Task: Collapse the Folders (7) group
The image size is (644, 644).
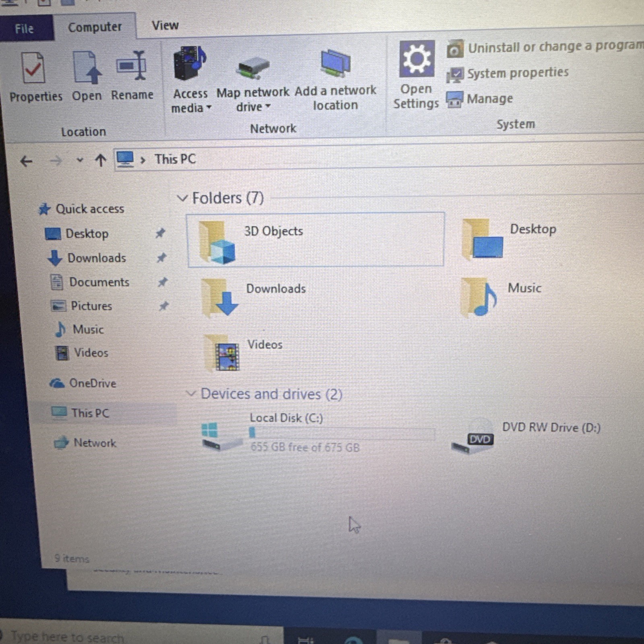Action: click(182, 198)
